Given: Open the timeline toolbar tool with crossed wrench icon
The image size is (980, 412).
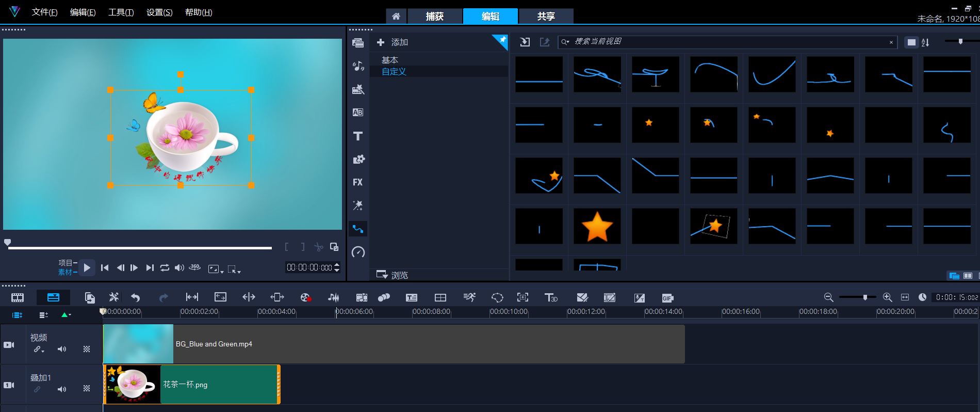Looking at the screenshot, I should pyautogui.click(x=114, y=297).
